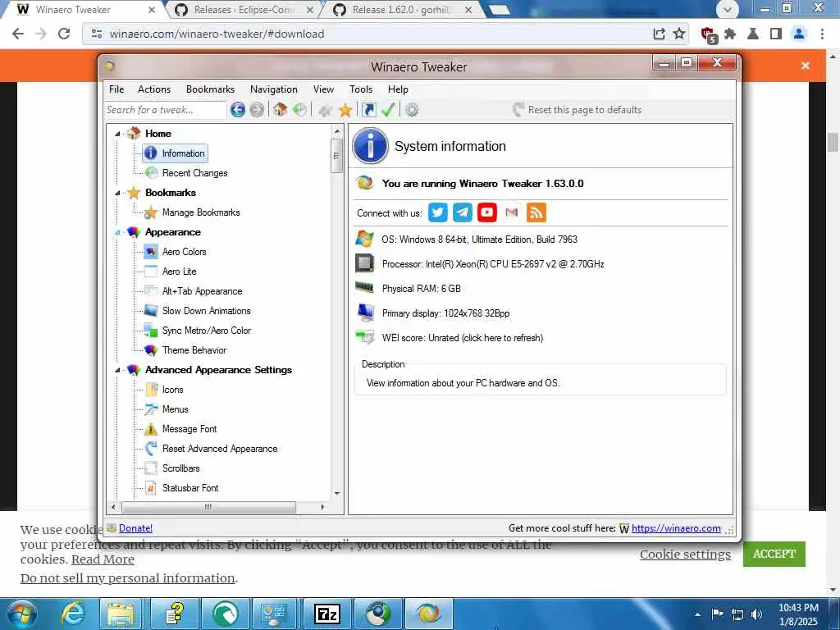This screenshot has height=630, width=840.
Task: Collapse the Bookmarks tree node
Action: 117,193
